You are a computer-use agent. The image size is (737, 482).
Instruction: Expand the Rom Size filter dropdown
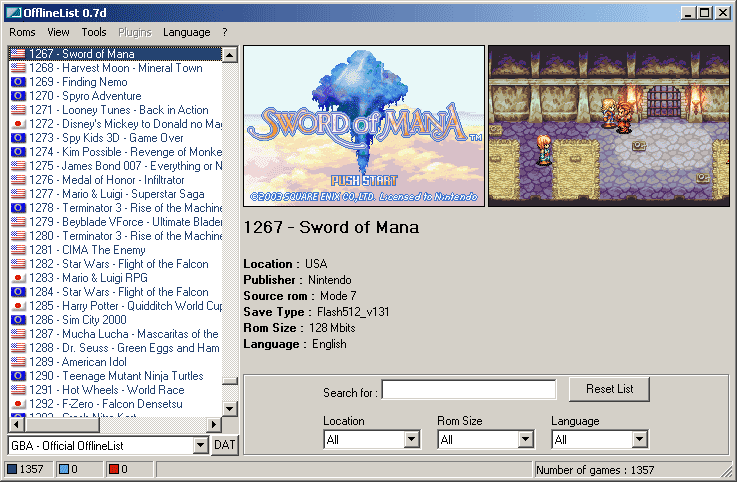pyautogui.click(x=525, y=439)
